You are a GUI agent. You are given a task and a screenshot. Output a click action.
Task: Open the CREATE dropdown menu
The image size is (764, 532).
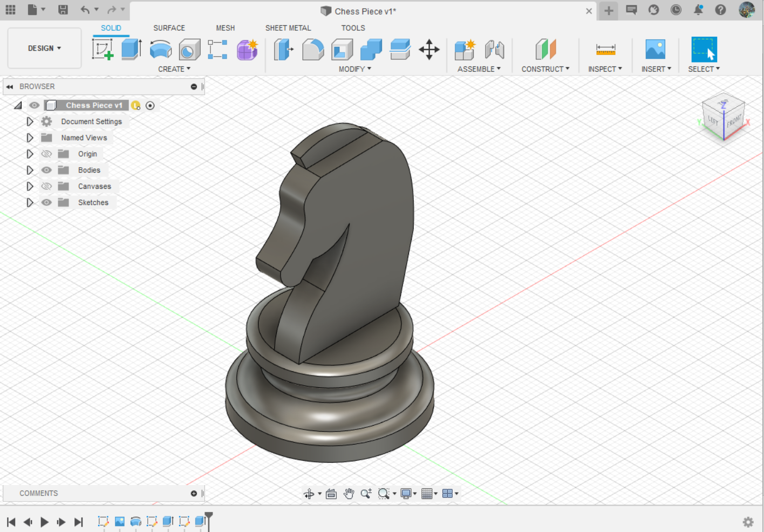174,69
